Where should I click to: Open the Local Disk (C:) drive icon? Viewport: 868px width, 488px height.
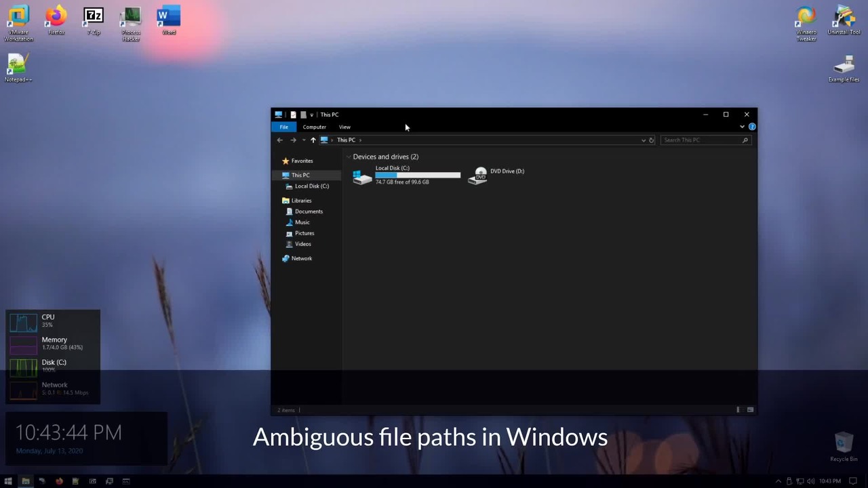[x=363, y=177]
